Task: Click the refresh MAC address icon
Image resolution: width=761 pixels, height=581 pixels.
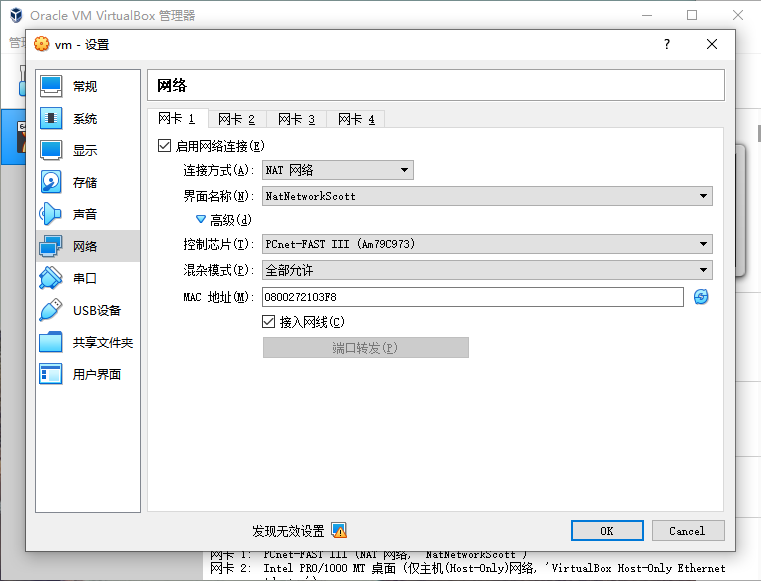Action: [701, 297]
